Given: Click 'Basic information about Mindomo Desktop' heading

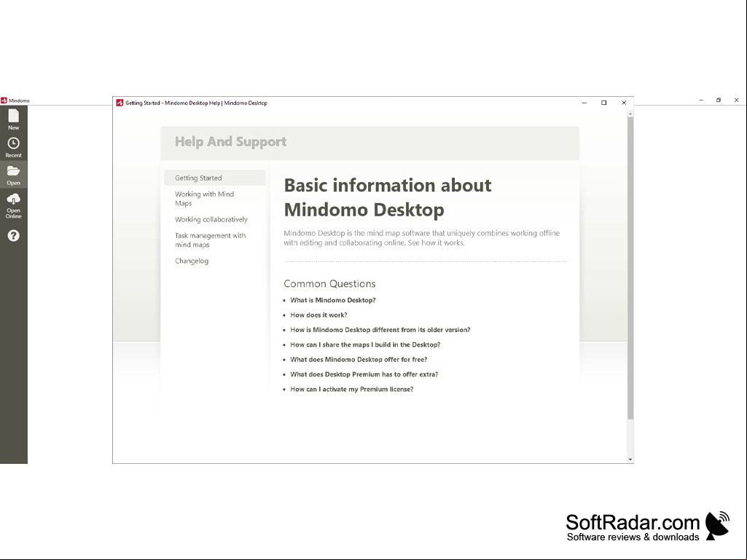Looking at the screenshot, I should click(x=387, y=197).
